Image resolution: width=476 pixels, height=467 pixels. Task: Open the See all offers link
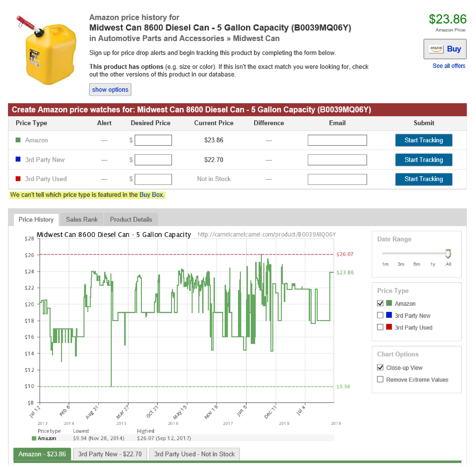tap(449, 66)
